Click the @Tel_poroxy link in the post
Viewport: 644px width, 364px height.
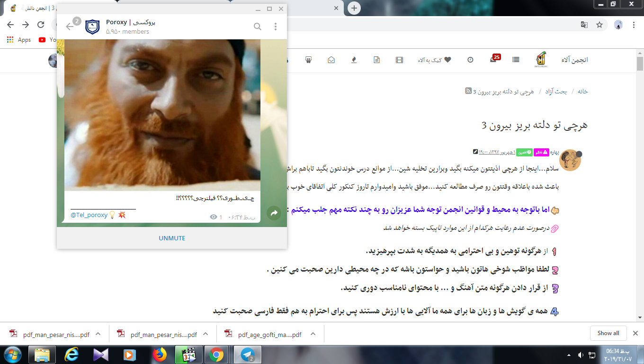tap(89, 215)
